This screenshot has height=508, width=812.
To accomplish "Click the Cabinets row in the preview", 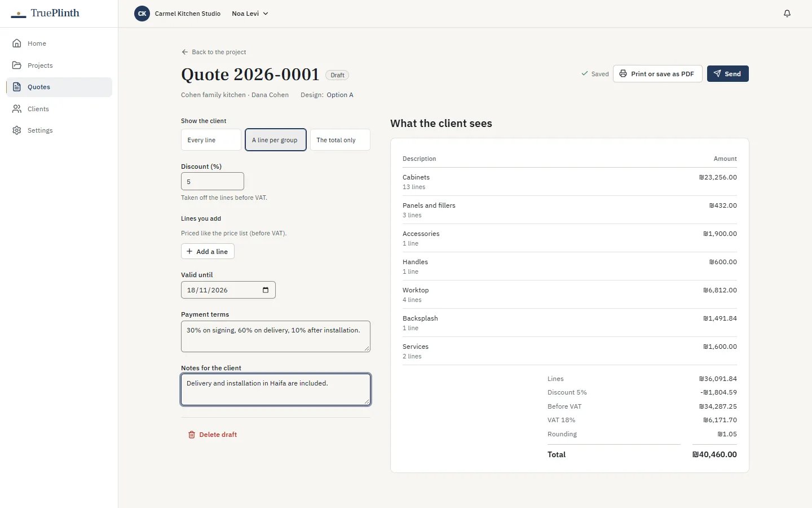I will (570, 182).
